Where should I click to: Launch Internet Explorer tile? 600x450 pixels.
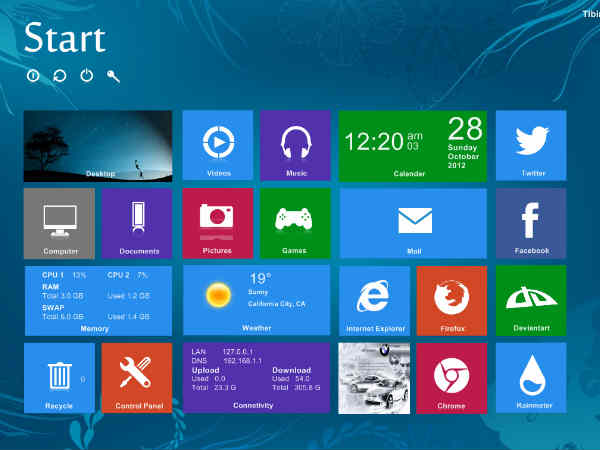pos(374,301)
